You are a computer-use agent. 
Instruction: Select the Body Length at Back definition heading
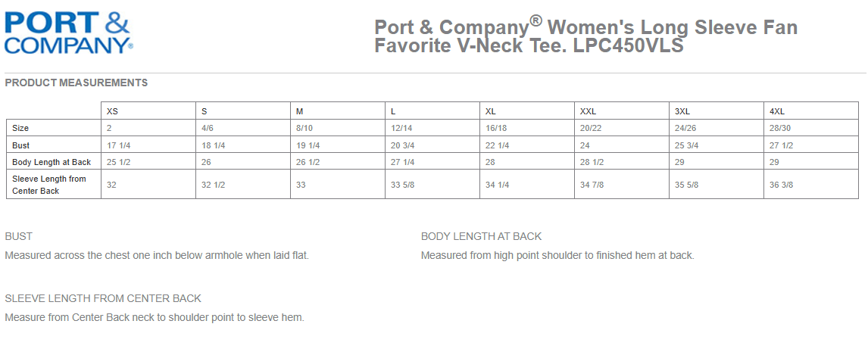tap(481, 236)
